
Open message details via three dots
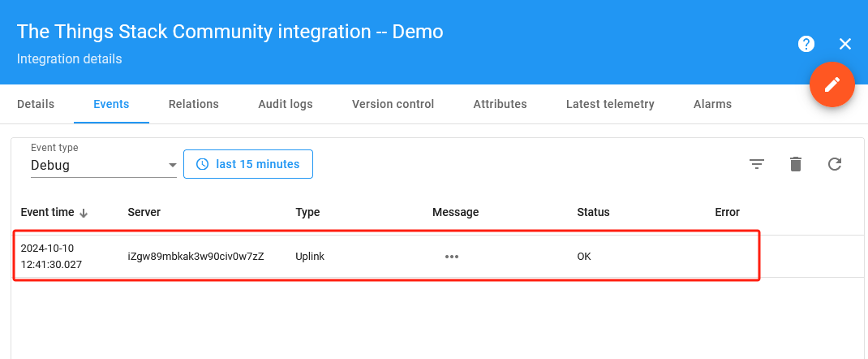(452, 257)
